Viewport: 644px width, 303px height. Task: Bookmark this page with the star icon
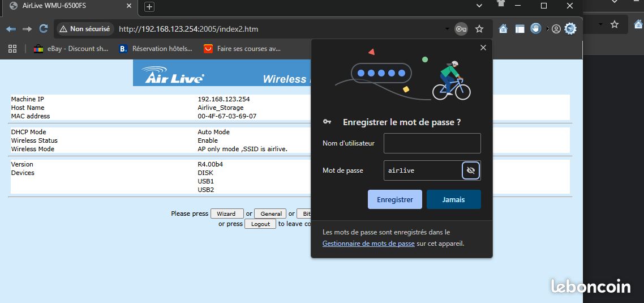tap(479, 29)
